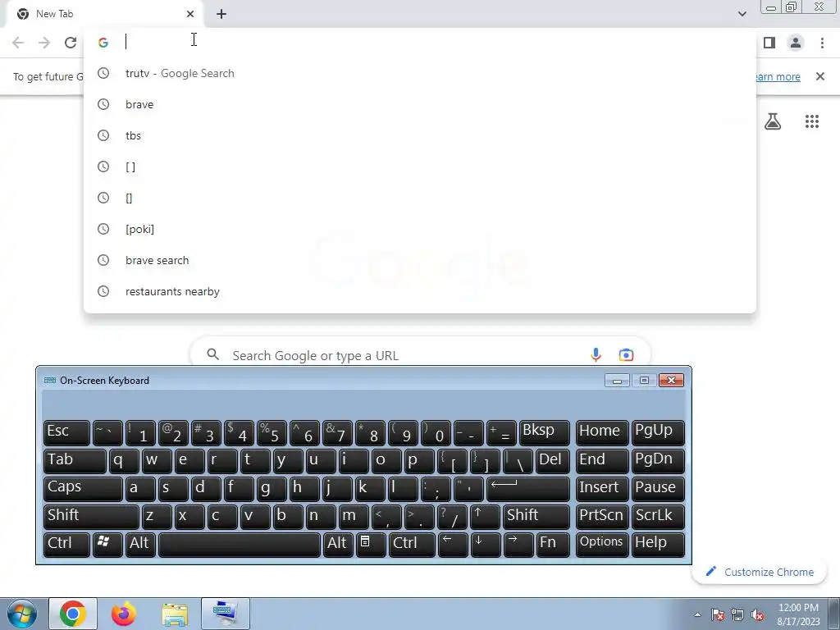840x630 pixels.
Task: Close the New Tab tab
Action: point(190,14)
